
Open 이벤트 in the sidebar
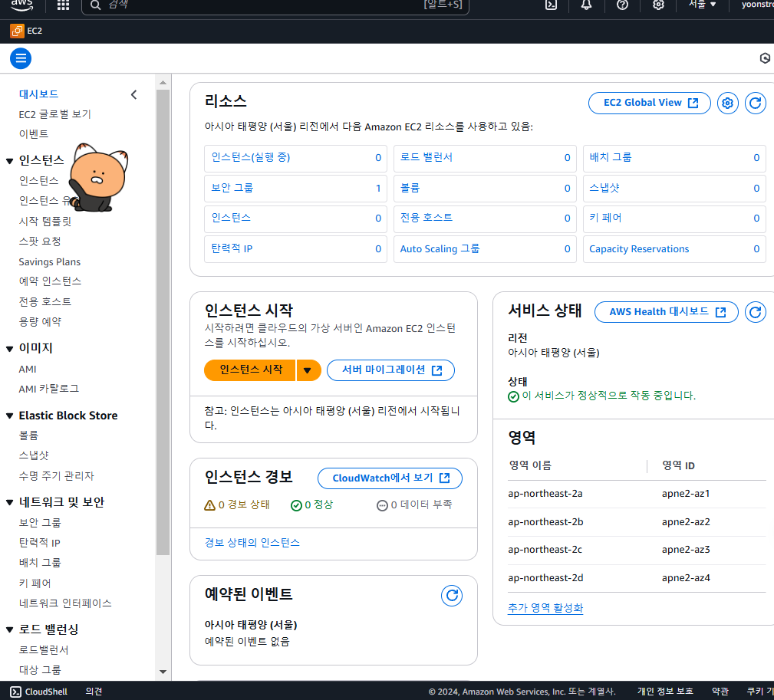point(34,133)
